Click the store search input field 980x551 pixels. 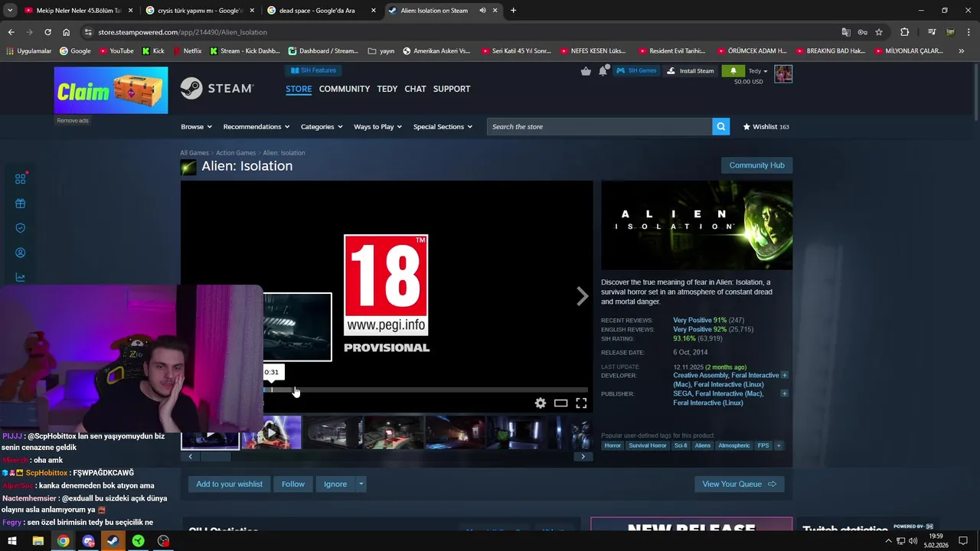tap(599, 126)
